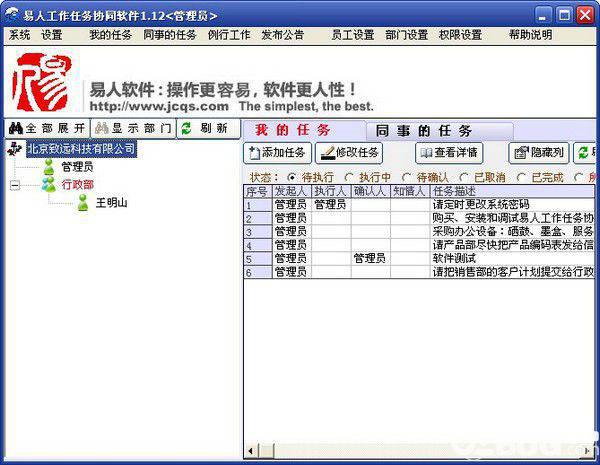Click the icon on 隐藏列 button

(x=522, y=153)
